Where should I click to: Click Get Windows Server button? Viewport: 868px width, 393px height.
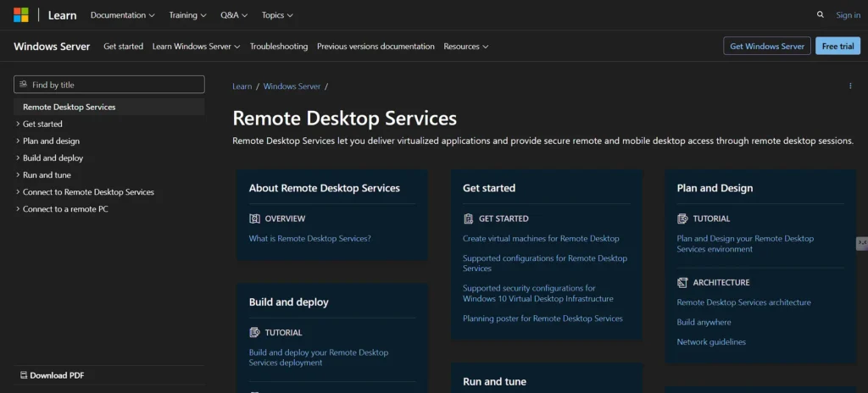point(766,46)
